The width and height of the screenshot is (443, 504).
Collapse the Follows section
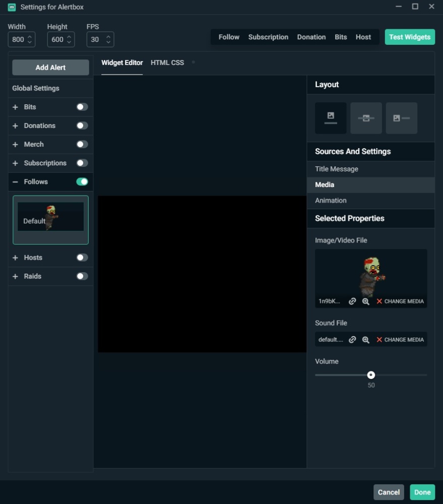coord(15,182)
